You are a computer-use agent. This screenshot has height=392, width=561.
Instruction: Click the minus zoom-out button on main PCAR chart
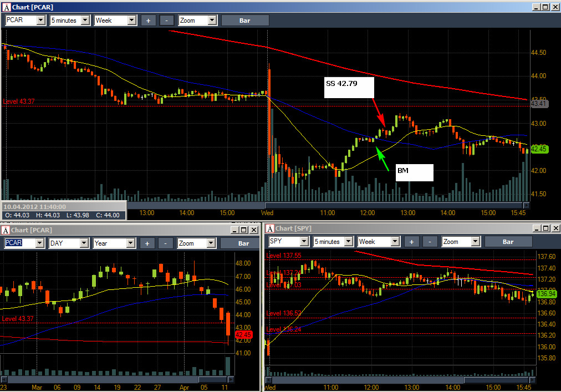point(167,21)
